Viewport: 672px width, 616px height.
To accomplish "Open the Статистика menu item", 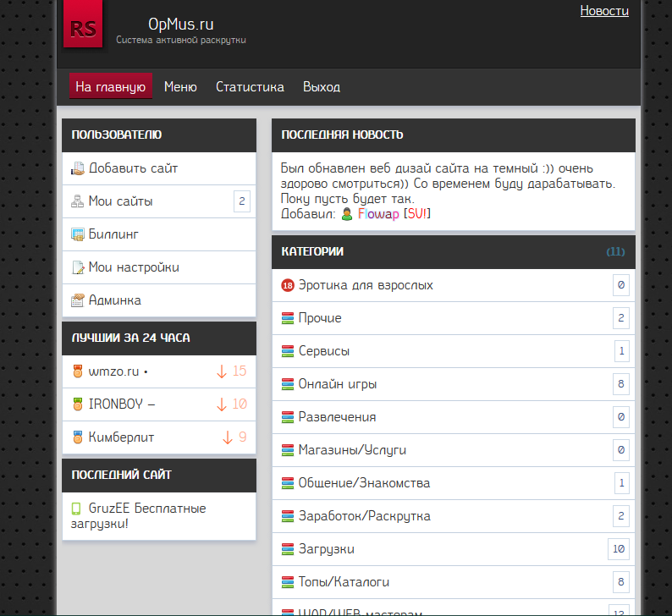I will 250,86.
